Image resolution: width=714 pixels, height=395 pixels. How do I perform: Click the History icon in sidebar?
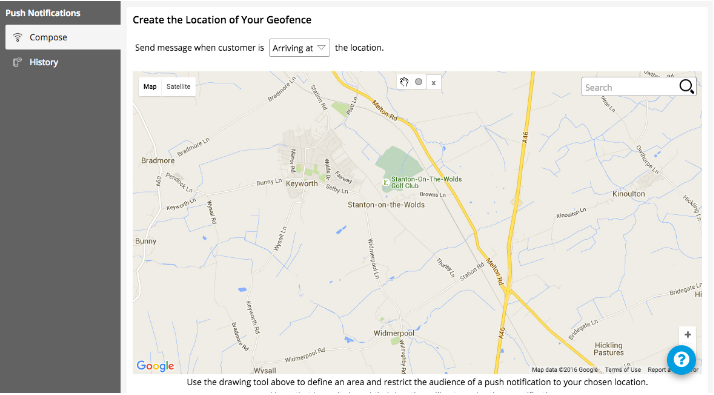17,62
